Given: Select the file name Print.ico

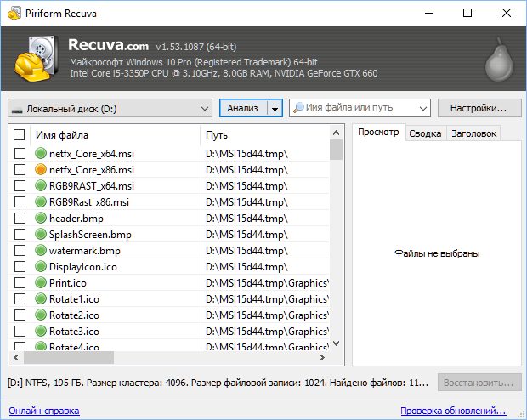Looking at the screenshot, I should (68, 283).
